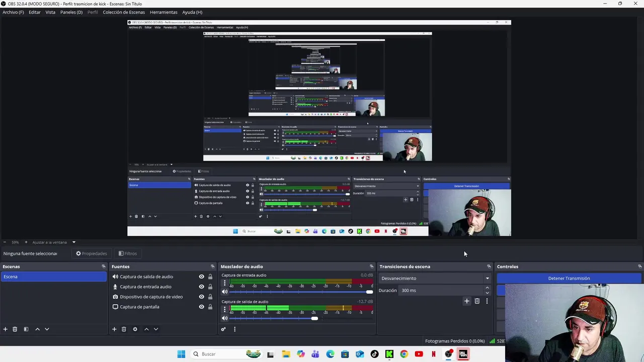Undock the Mezclador de audio panel
The width and height of the screenshot is (644, 362).
[x=371, y=266]
